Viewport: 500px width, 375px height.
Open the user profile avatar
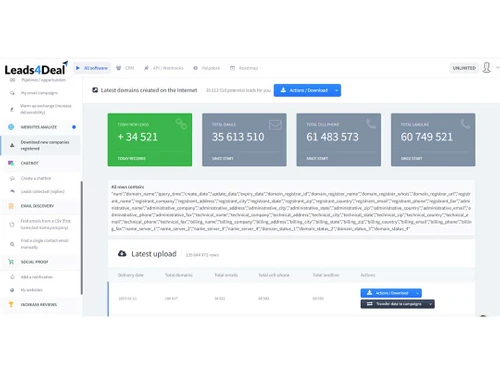487,68
